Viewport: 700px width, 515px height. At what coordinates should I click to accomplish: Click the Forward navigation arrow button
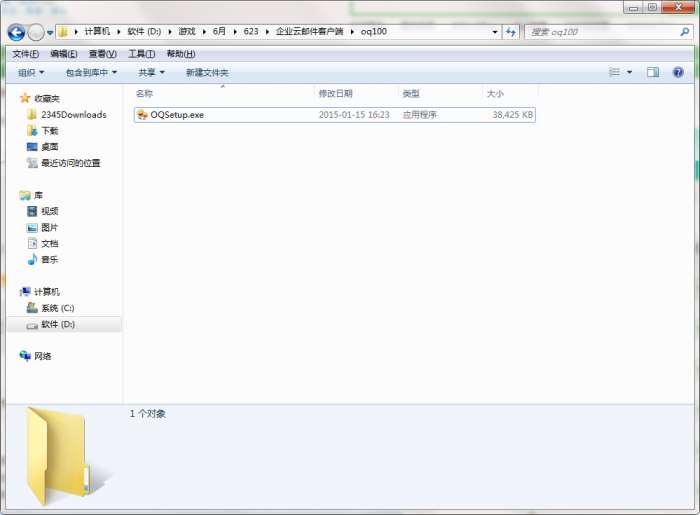[x=36, y=32]
